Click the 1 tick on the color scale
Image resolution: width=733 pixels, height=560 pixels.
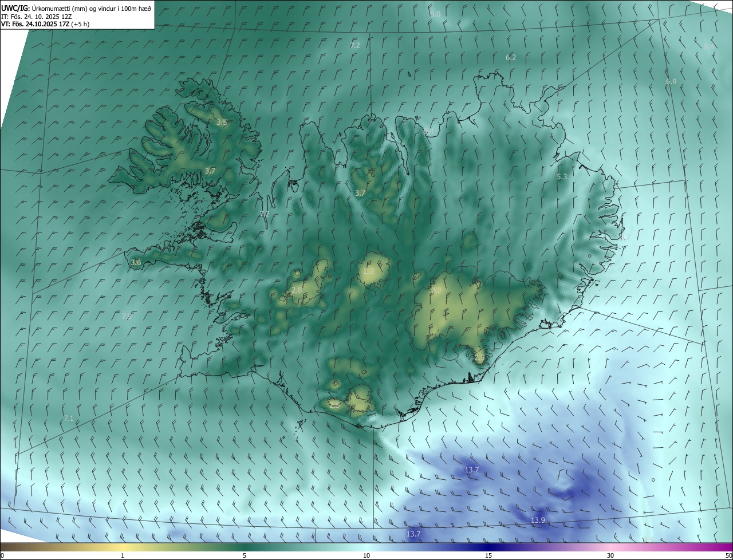(123, 555)
